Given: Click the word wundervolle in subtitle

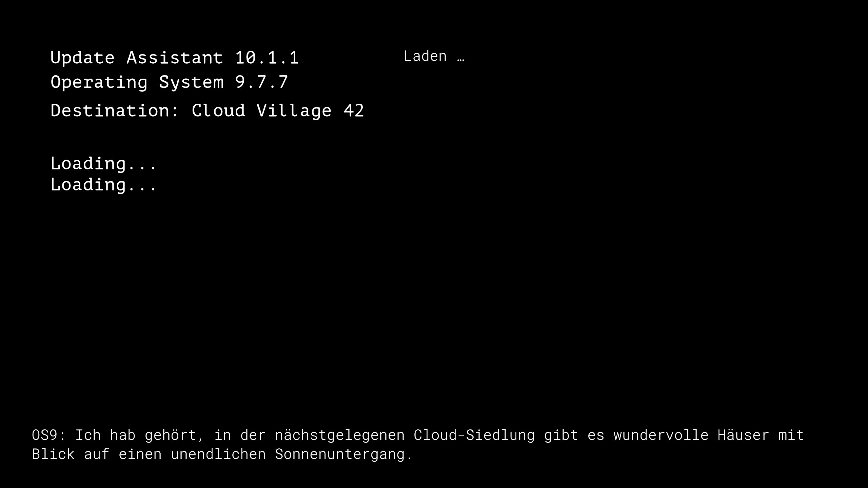Looking at the screenshot, I should click(x=661, y=435).
